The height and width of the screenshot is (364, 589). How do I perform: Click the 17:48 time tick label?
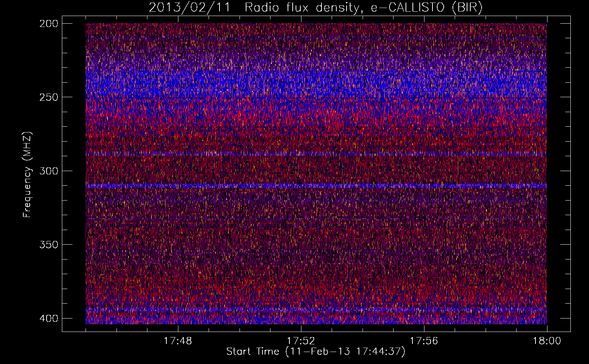(x=178, y=341)
